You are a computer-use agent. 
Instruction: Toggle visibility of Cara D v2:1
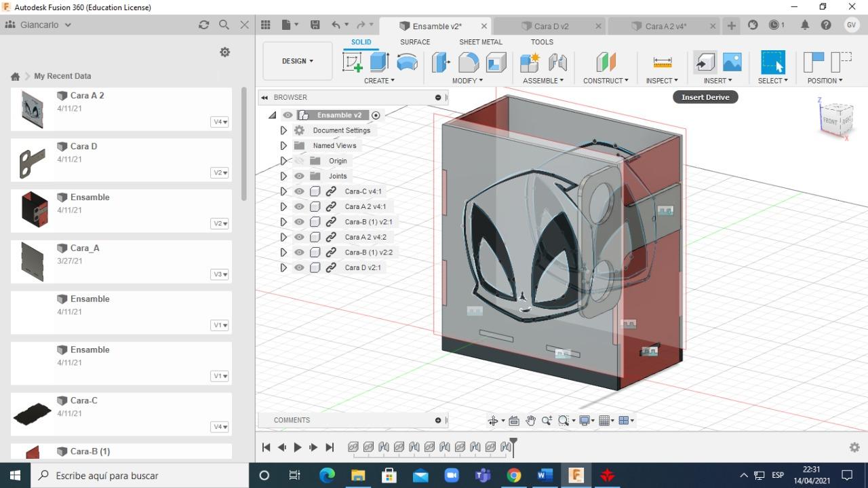point(299,267)
